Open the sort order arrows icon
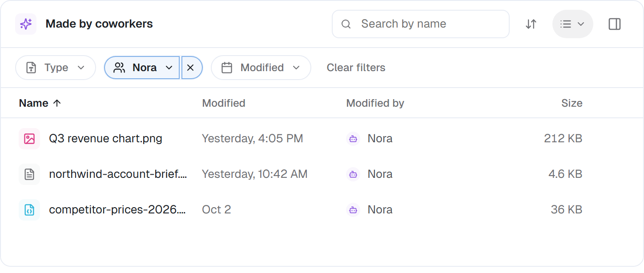The width and height of the screenshot is (644, 273). point(531,24)
